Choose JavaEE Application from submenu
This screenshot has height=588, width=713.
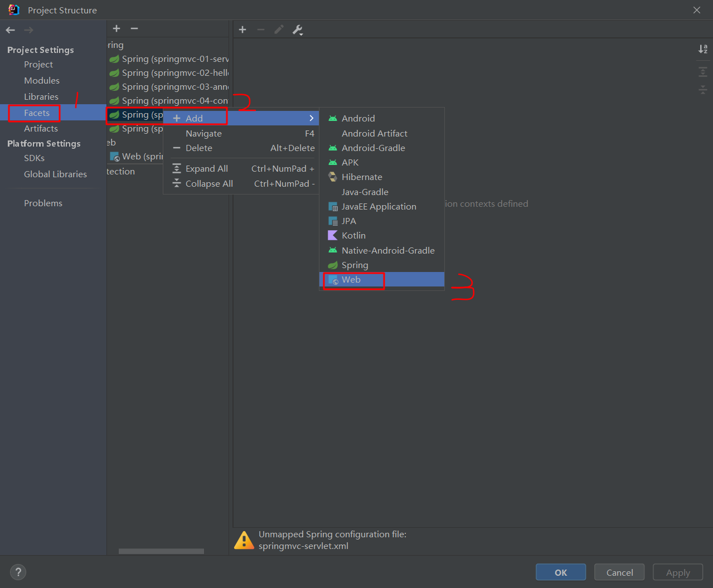(x=382, y=207)
